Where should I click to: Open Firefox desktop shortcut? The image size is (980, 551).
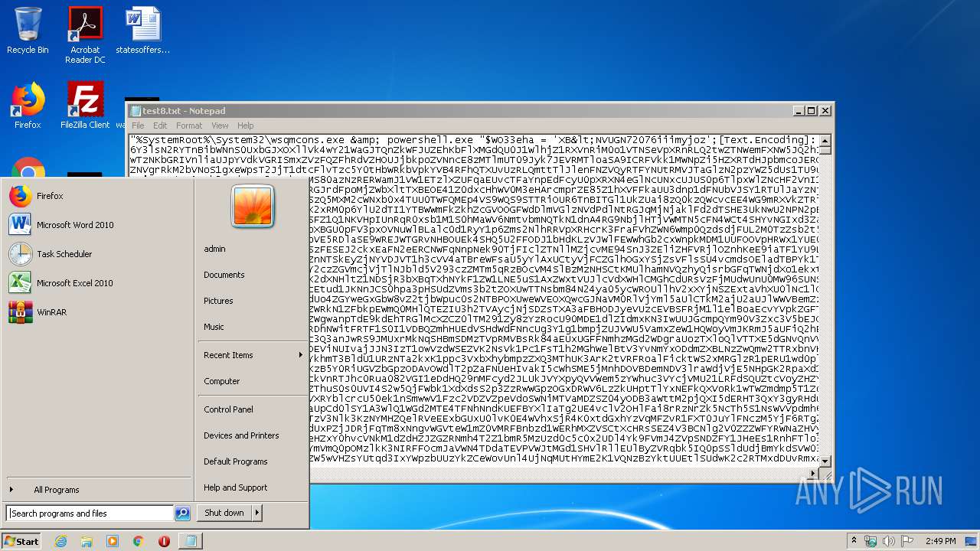[x=28, y=106]
